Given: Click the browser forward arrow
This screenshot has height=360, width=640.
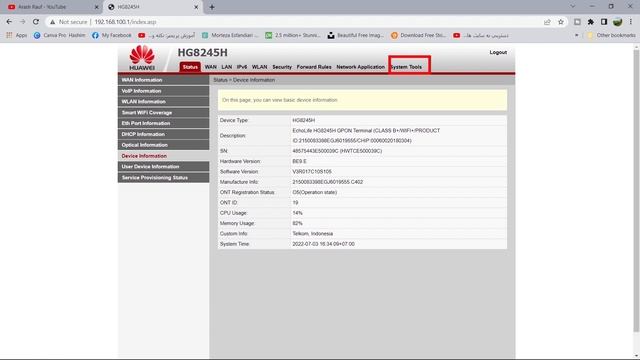Looking at the screenshot, I should coord(22,22).
